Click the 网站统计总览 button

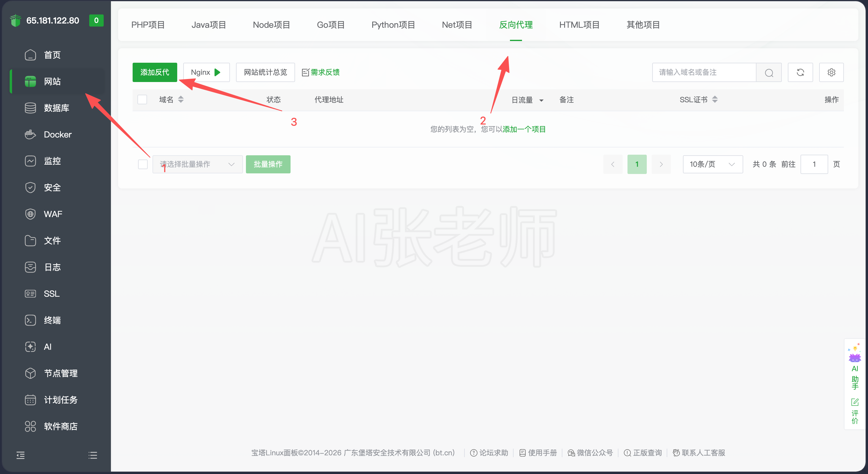(266, 72)
